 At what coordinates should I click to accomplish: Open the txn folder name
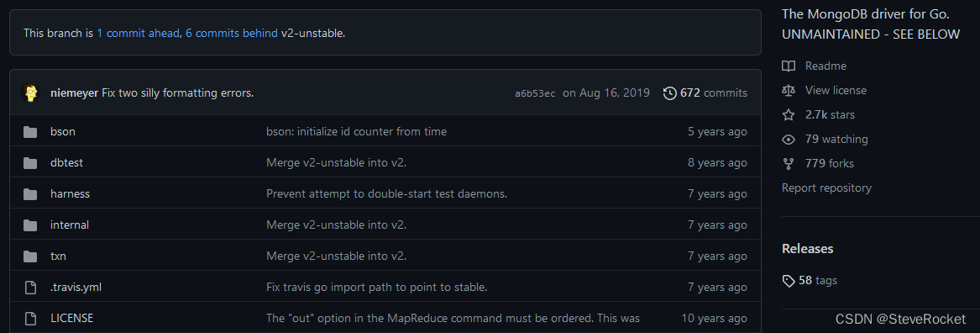[58, 256]
